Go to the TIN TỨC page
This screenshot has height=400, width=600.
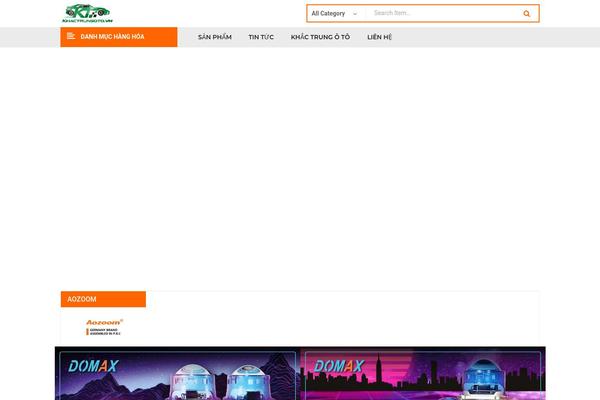click(x=261, y=37)
